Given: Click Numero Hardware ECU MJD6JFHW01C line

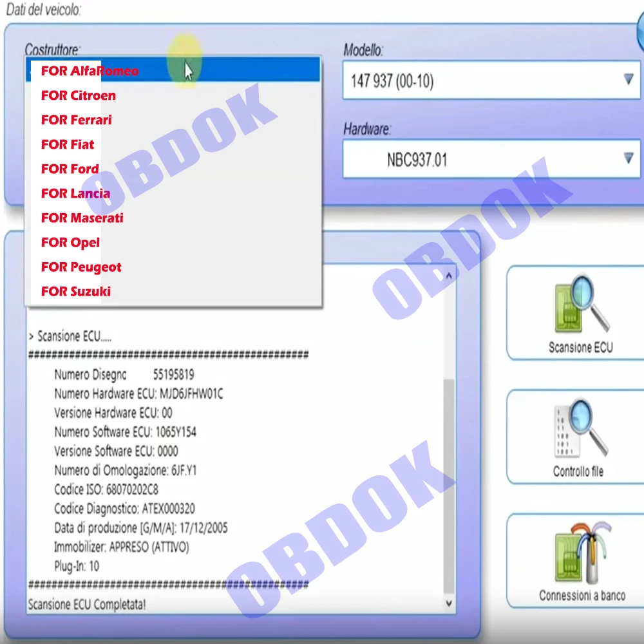Looking at the screenshot, I should click(139, 394).
